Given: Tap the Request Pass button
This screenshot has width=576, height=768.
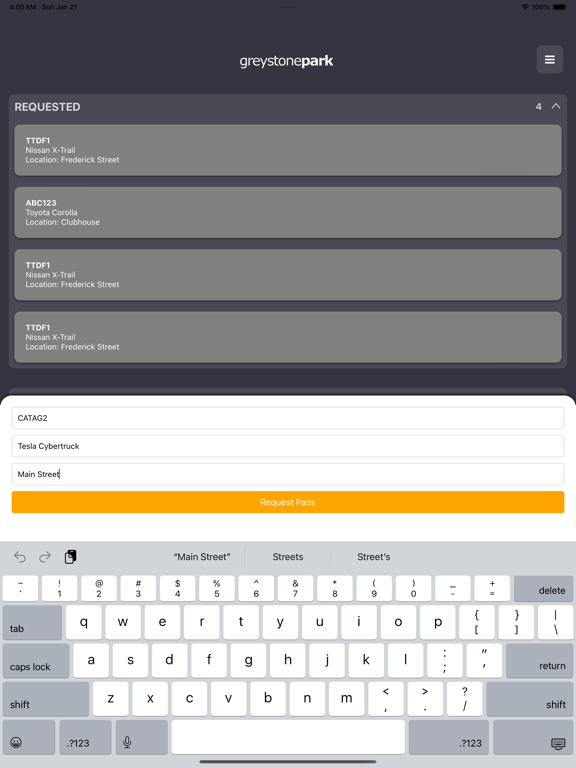Looking at the screenshot, I should click(x=288, y=502).
